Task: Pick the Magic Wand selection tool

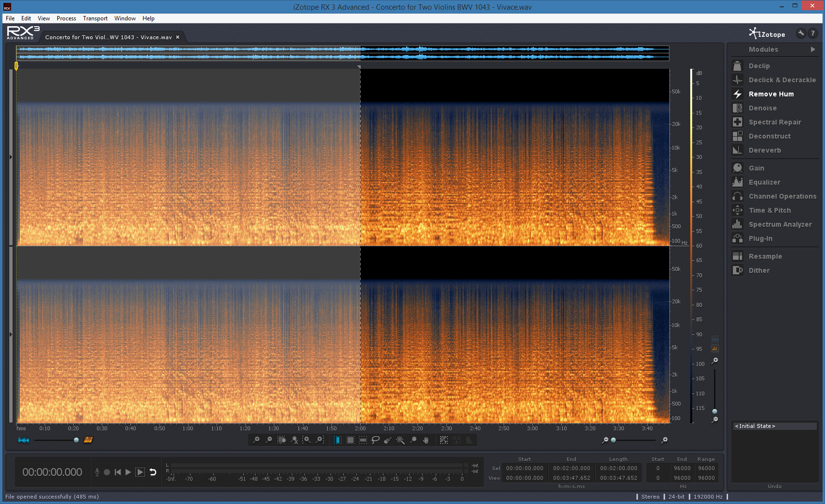Action: coord(400,440)
